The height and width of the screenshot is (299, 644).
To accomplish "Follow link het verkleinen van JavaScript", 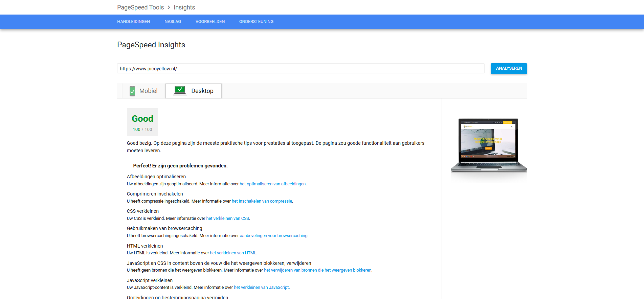I will 261,287.
